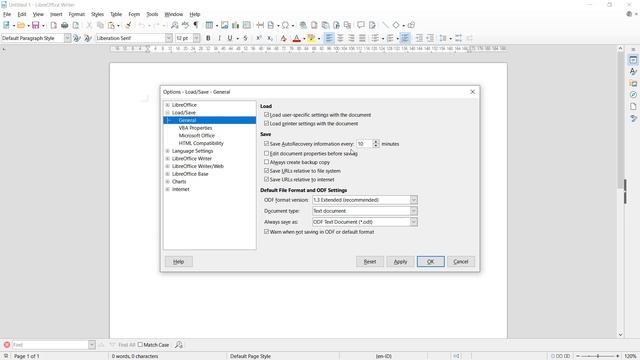Click the Align Right icon
Screen dimensions: 640x360
351,38
